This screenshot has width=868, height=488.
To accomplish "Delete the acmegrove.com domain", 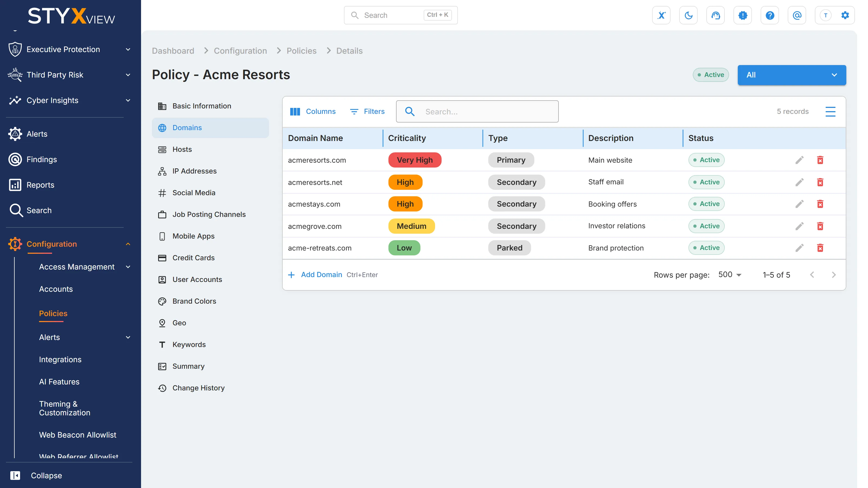I will point(820,226).
